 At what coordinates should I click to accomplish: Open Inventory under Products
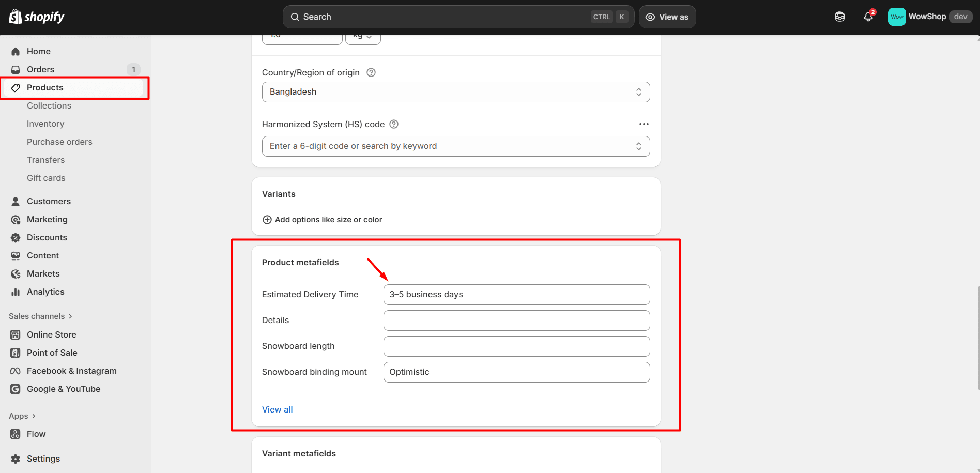(45, 124)
